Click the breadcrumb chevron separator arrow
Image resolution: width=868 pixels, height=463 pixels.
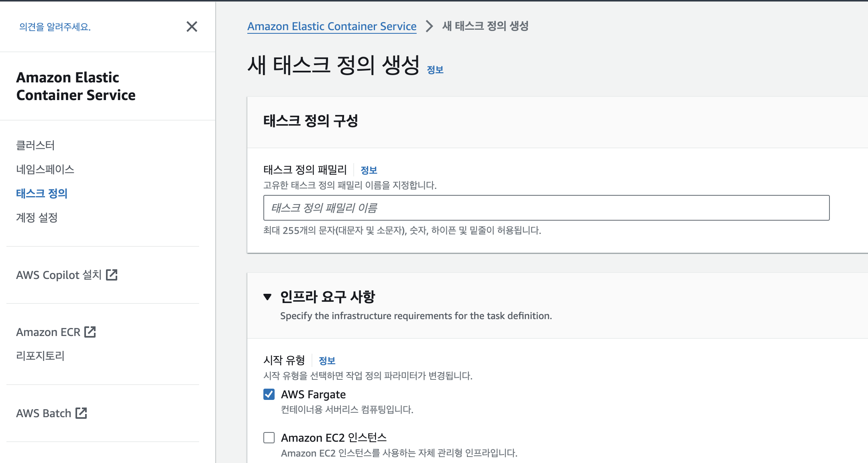click(429, 26)
